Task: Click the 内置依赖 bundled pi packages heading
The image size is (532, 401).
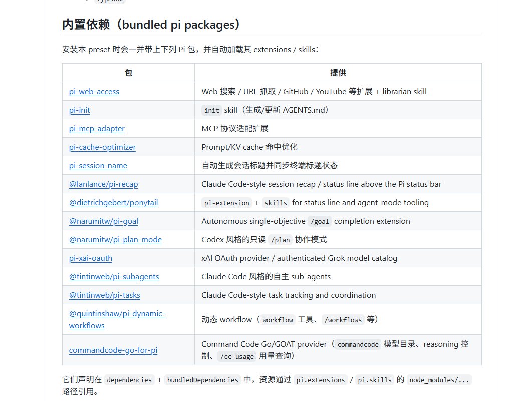Action: pos(151,25)
